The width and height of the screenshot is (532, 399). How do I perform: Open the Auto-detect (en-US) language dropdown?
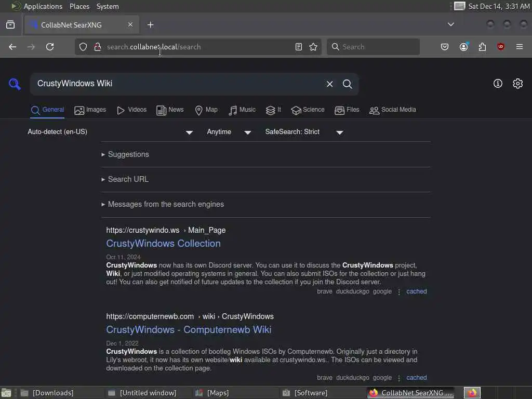[x=110, y=132]
